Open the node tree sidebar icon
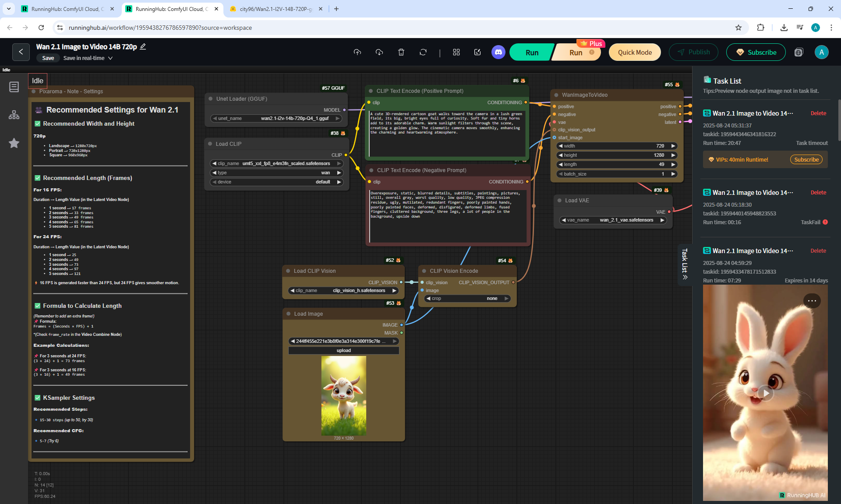Image resolution: width=841 pixels, height=504 pixels. 14,115
